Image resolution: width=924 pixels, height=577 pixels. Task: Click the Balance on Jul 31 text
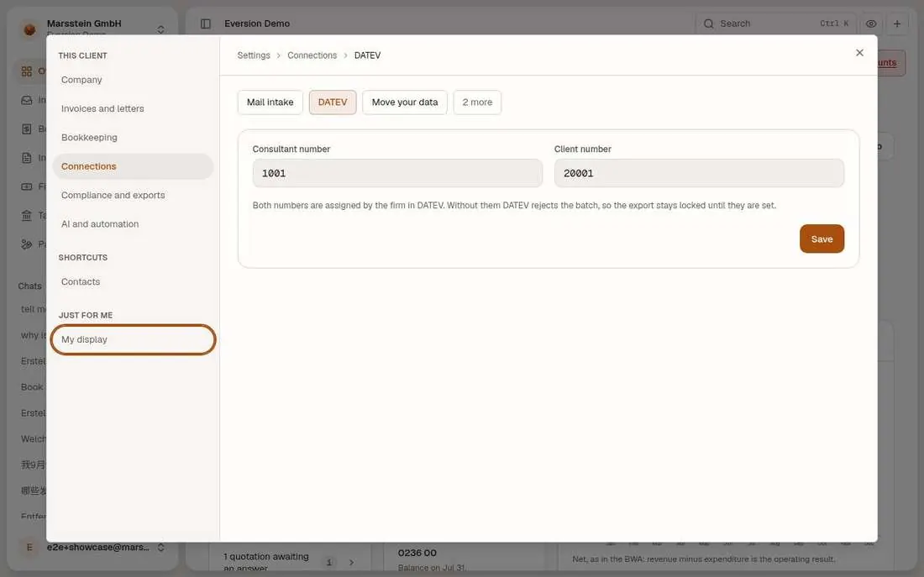(432, 568)
